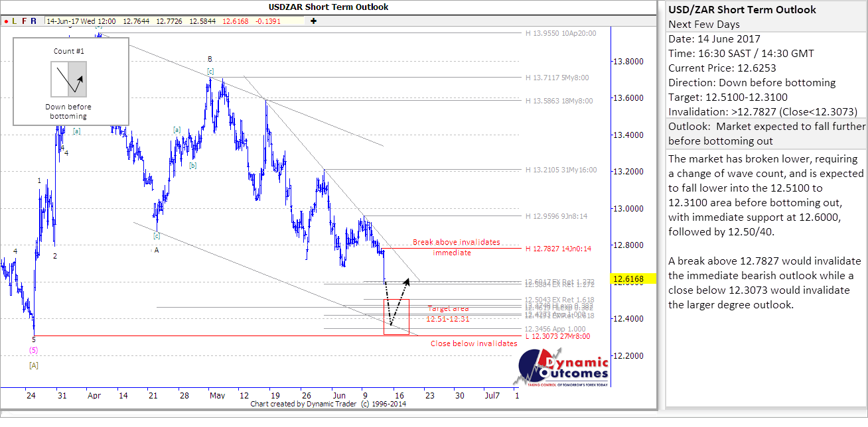The width and height of the screenshot is (868, 427).
Task: Select the red H 12.7827 14Jn0:14 label
Action: (559, 249)
